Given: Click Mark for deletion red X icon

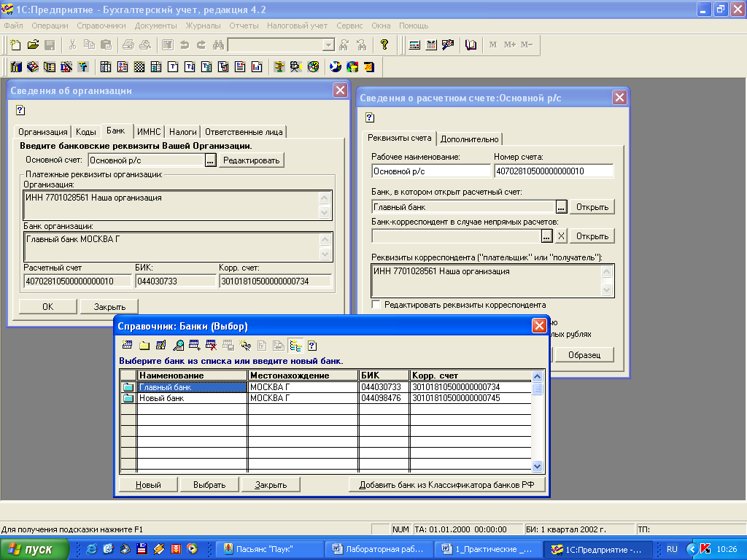Looking at the screenshot, I should (x=211, y=345).
